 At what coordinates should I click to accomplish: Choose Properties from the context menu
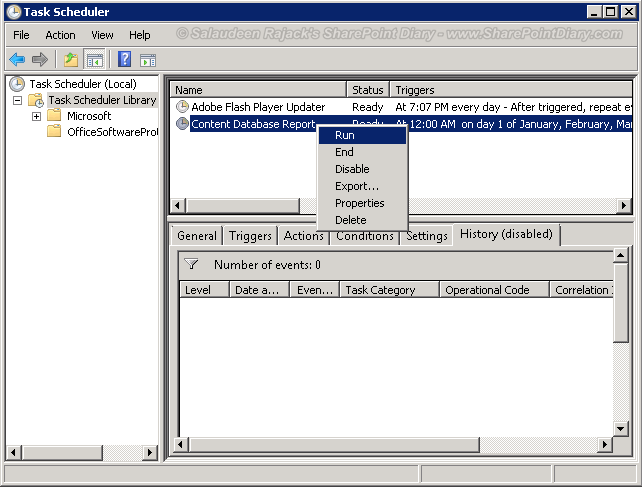(362, 203)
